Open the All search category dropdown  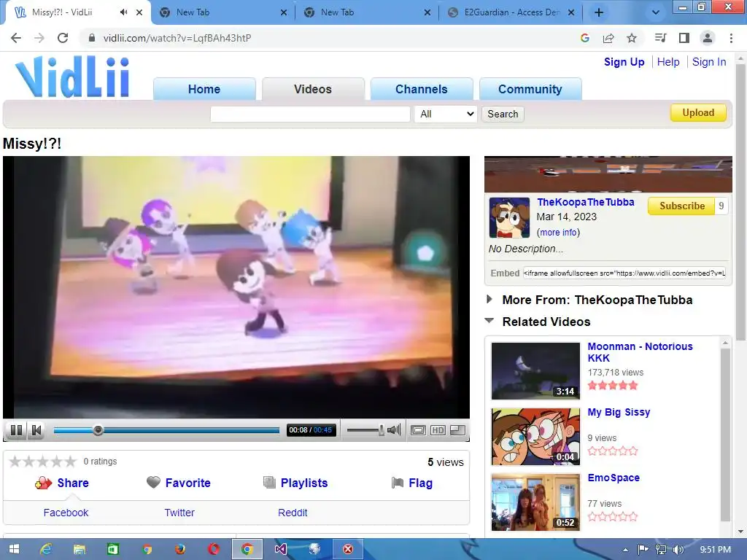(446, 114)
